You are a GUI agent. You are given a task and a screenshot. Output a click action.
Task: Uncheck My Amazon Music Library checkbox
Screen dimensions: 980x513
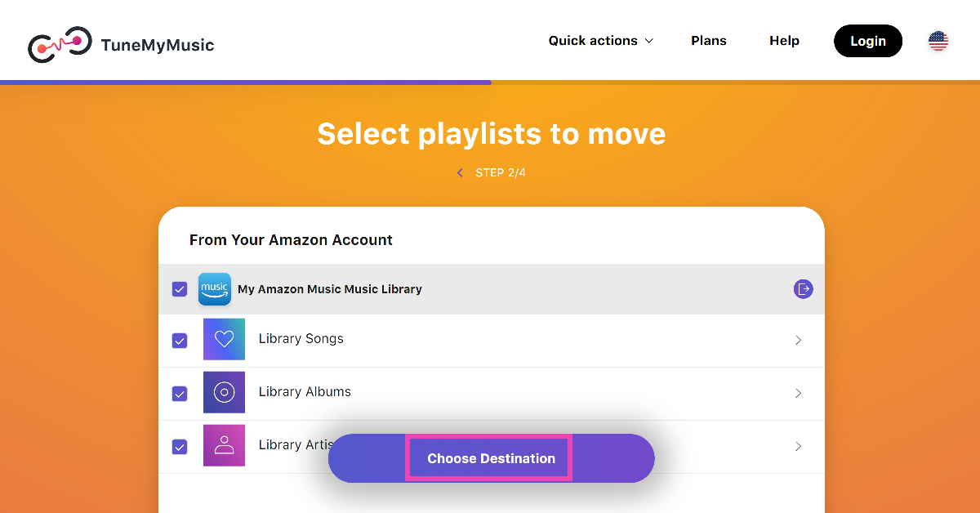click(x=180, y=289)
